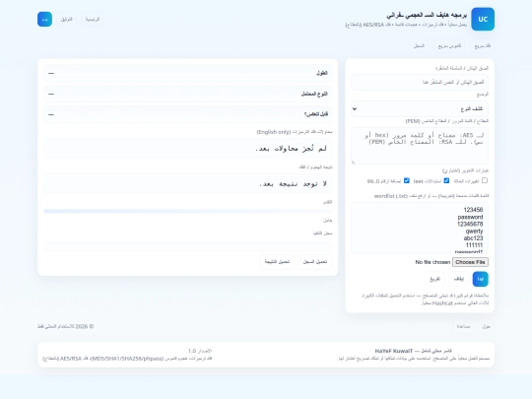Screen dimensions: 532x399
Task: Click the تحميل النتيجة download result button
Action: pos(277,262)
